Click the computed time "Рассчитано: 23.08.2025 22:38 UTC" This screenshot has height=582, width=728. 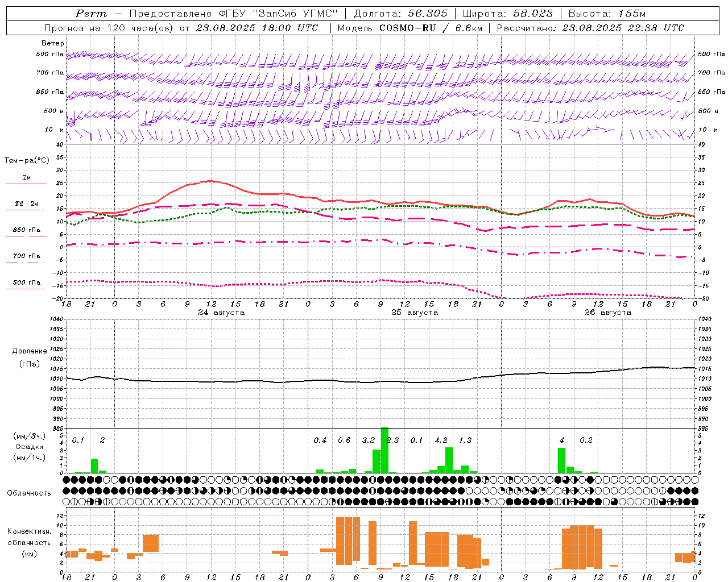(x=590, y=28)
